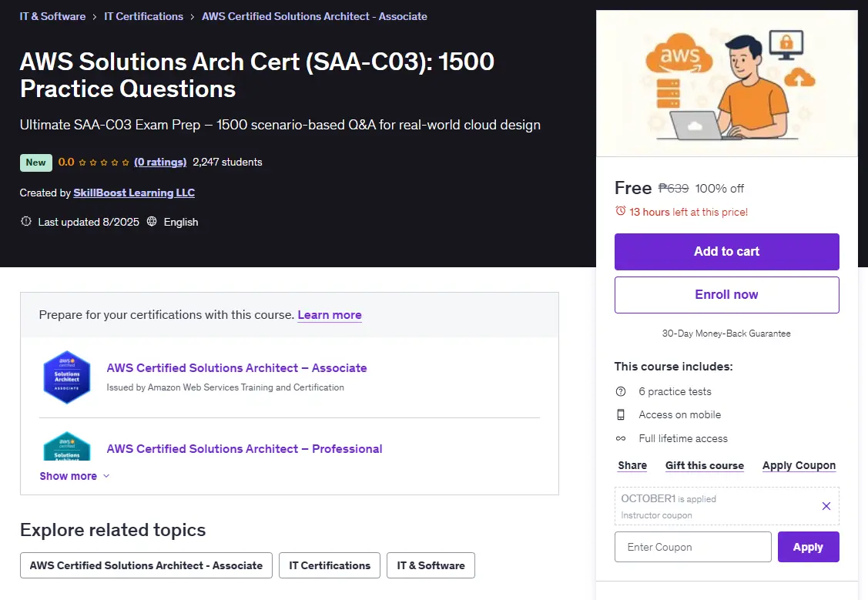Click the course title heading
Screen dimensions: 868x600
click(257, 75)
